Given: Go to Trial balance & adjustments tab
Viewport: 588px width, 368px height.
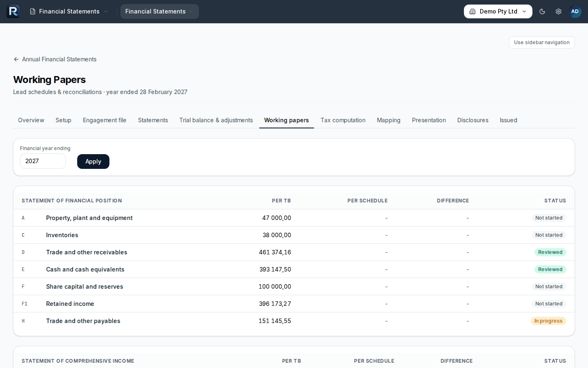Looking at the screenshot, I should [216, 120].
